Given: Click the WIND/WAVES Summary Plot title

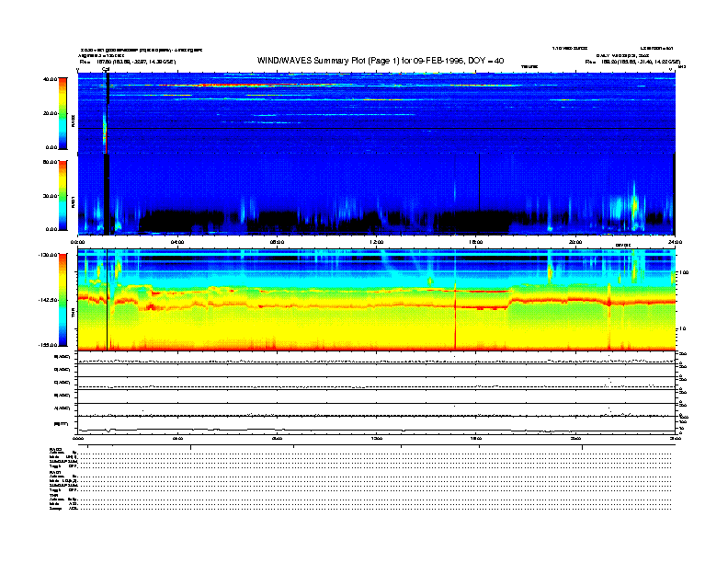Looking at the screenshot, I should pyautogui.click(x=381, y=61).
